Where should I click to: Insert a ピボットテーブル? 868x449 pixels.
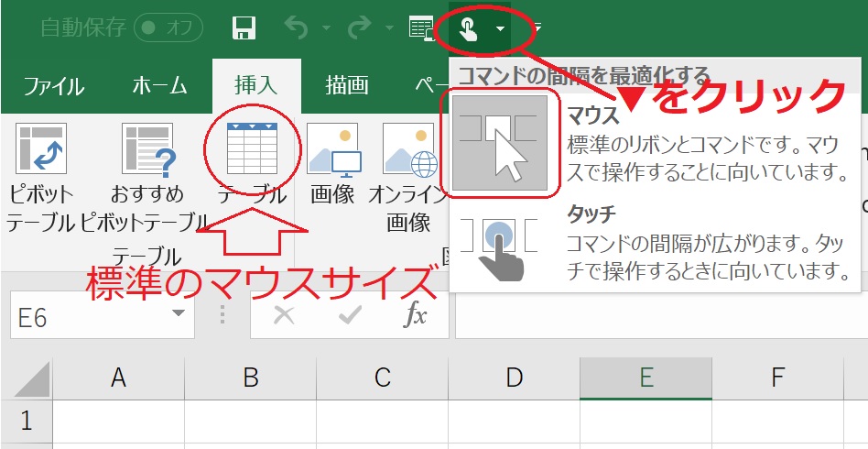40,178
